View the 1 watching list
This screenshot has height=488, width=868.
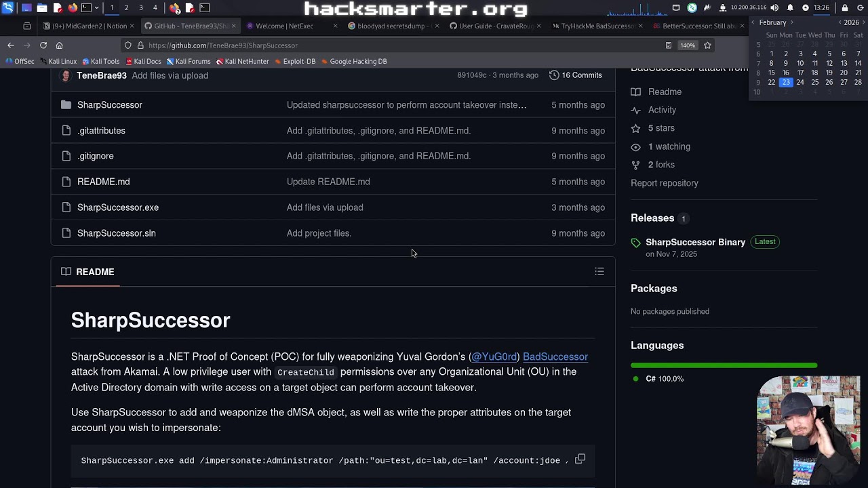click(x=660, y=146)
